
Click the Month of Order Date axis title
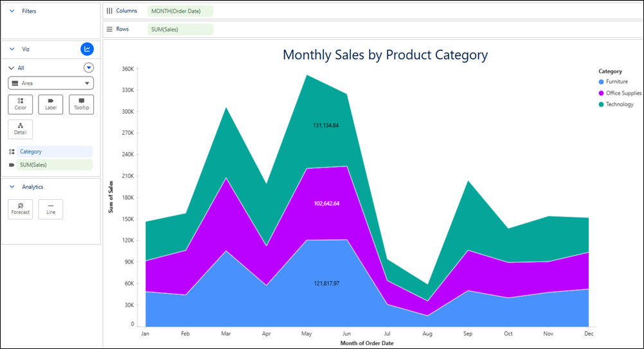pos(367,343)
